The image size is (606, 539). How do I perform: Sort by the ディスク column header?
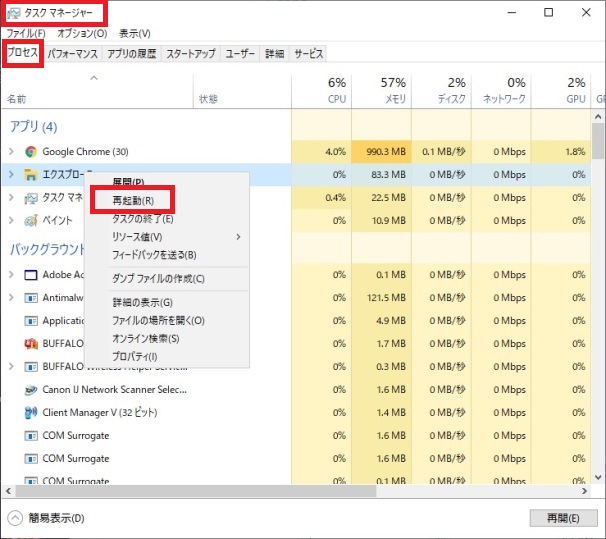coord(441,91)
